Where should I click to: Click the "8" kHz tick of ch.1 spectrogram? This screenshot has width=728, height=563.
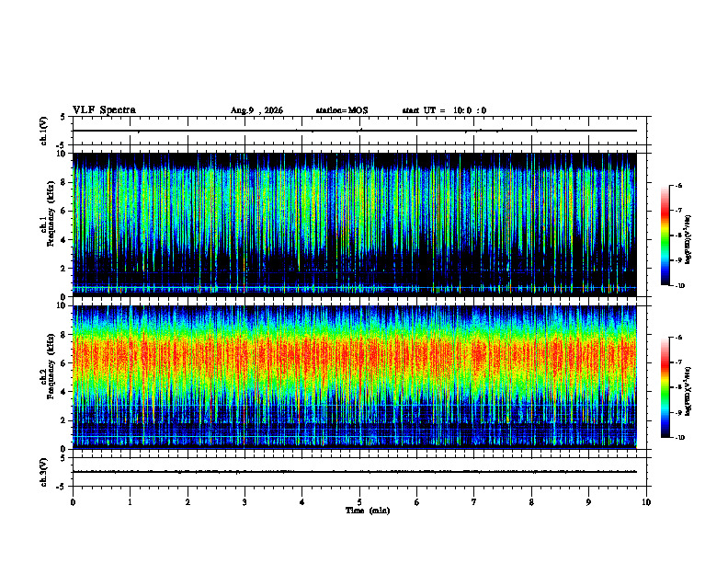pos(64,182)
